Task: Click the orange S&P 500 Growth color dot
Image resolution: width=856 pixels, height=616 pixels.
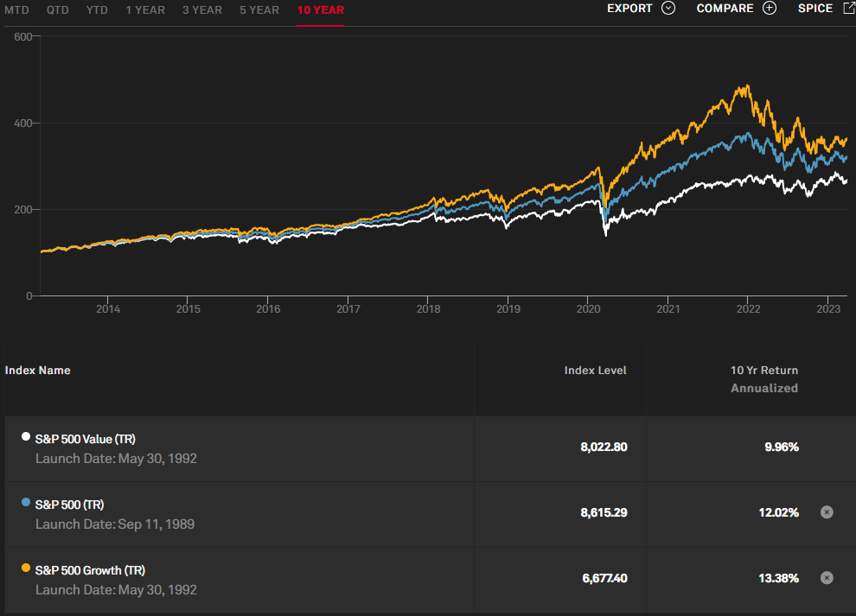Action: [26, 568]
